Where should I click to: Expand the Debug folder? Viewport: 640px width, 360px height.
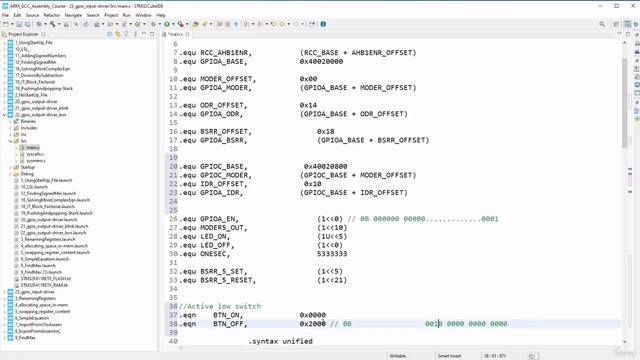[10, 174]
